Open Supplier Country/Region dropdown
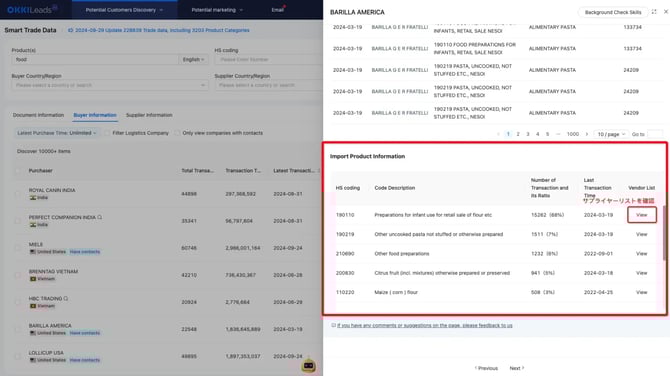Image resolution: width=670 pixels, height=376 pixels. click(x=268, y=85)
